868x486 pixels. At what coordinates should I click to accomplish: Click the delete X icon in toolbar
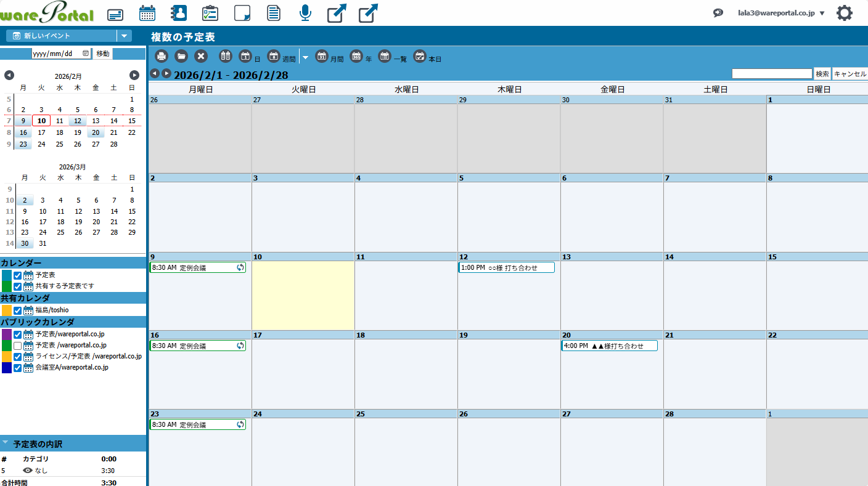pos(201,56)
